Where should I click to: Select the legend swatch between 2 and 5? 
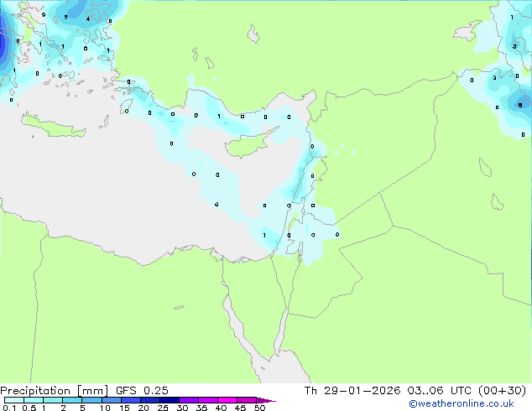point(72,400)
